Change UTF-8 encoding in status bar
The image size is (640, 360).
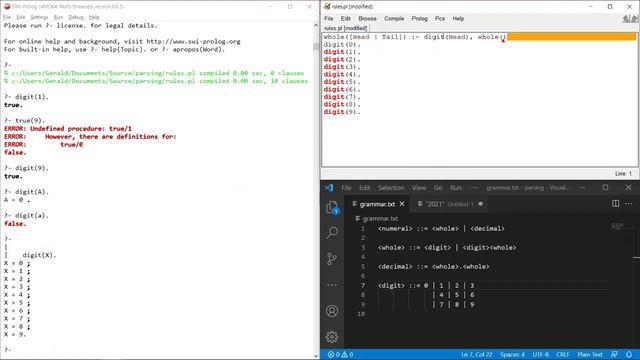coord(540,355)
